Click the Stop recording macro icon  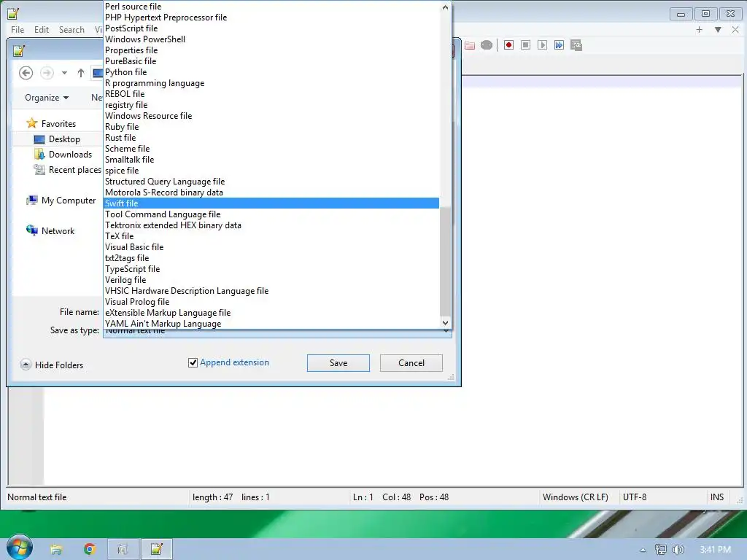(x=525, y=45)
